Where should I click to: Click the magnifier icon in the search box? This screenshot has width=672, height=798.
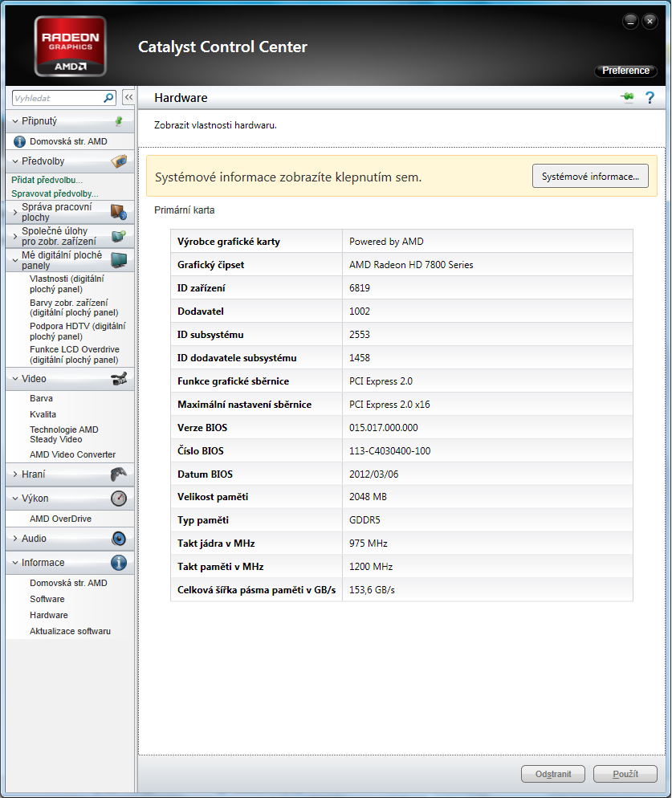[x=108, y=98]
